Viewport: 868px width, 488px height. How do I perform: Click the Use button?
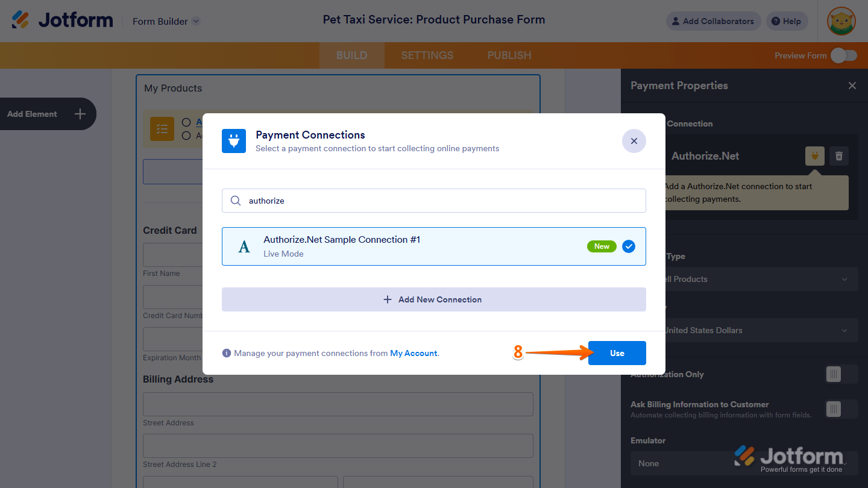617,353
